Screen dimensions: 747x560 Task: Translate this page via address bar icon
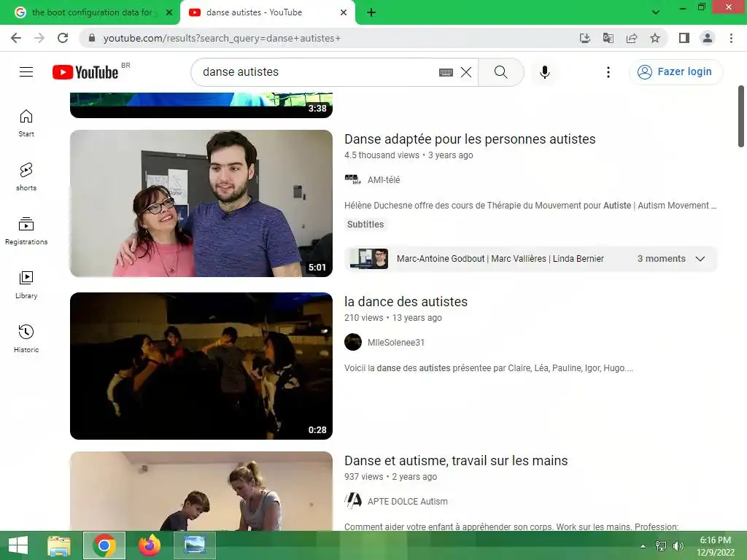click(x=608, y=38)
